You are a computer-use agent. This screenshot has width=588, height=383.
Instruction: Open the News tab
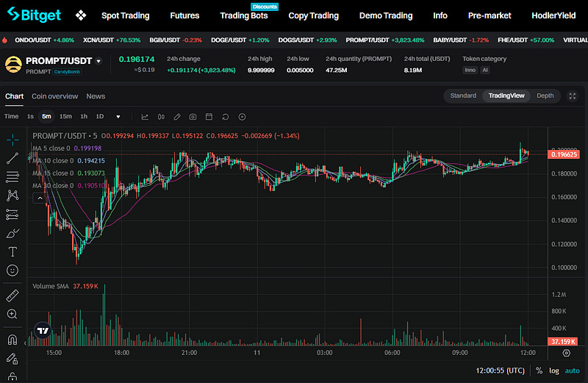click(x=96, y=96)
